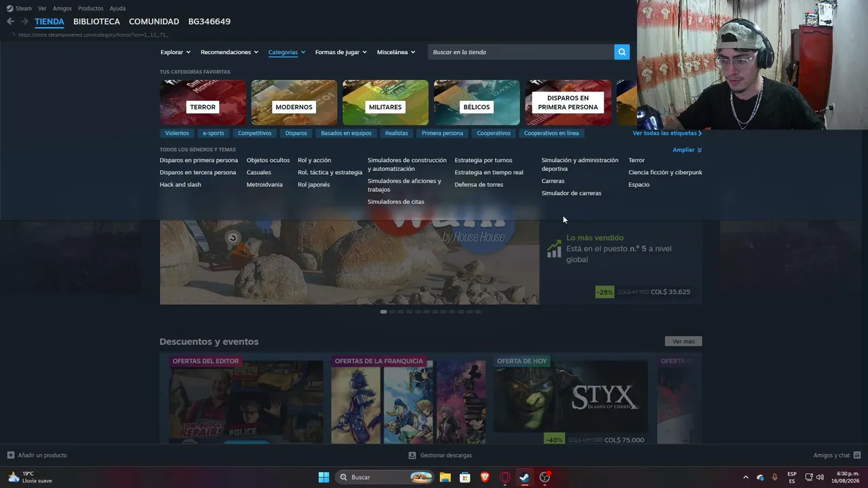Click the OneDrive cloud tray icon

click(x=760, y=477)
